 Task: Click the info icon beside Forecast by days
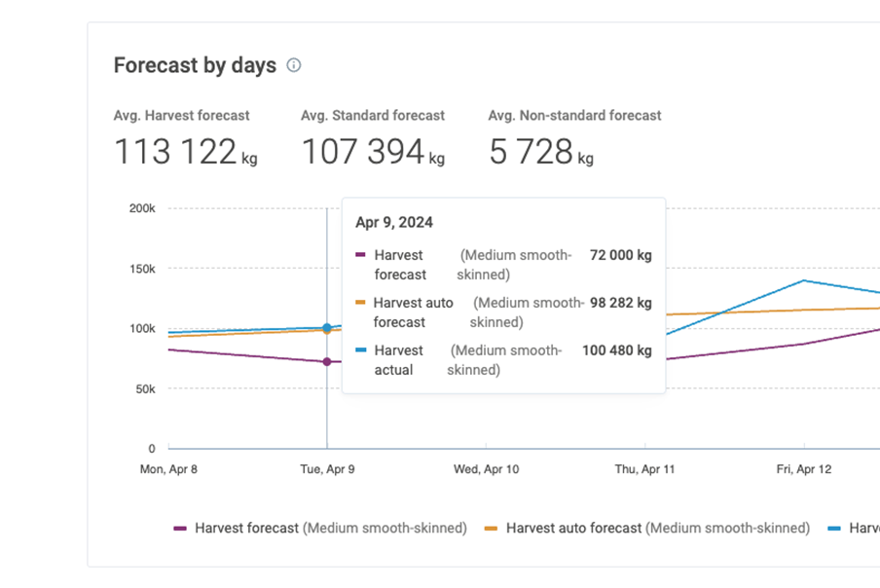coord(294,66)
